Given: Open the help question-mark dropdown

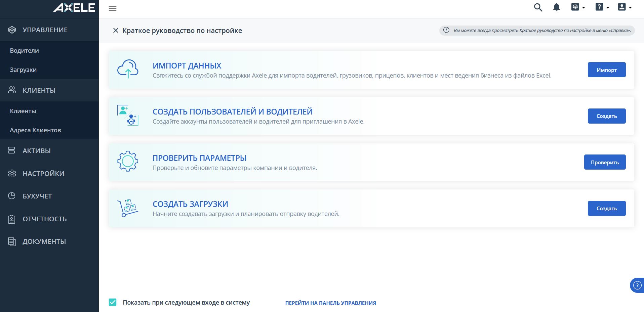Looking at the screenshot, I should 602,7.
